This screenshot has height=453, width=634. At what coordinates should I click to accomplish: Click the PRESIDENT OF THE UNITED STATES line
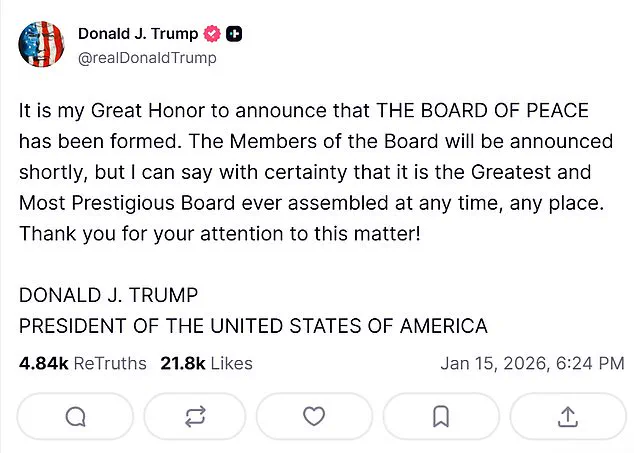(x=253, y=326)
